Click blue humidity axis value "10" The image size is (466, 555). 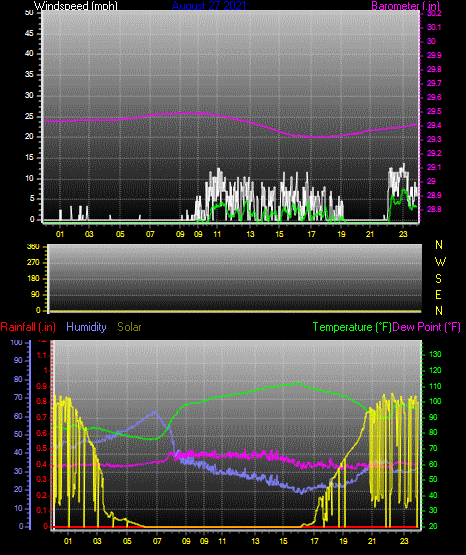click(18, 508)
